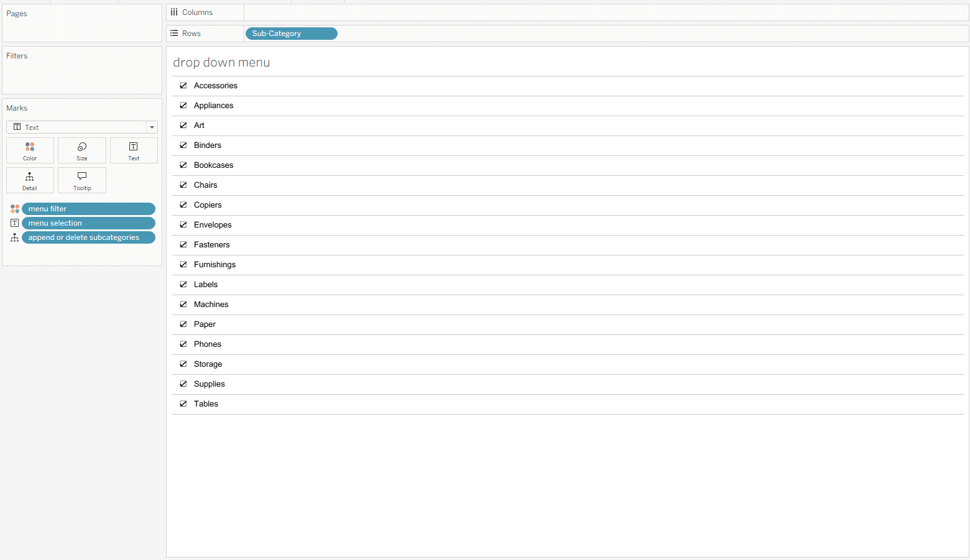Click the Text mark card
This screenshot has width=970, height=560.
point(134,150)
